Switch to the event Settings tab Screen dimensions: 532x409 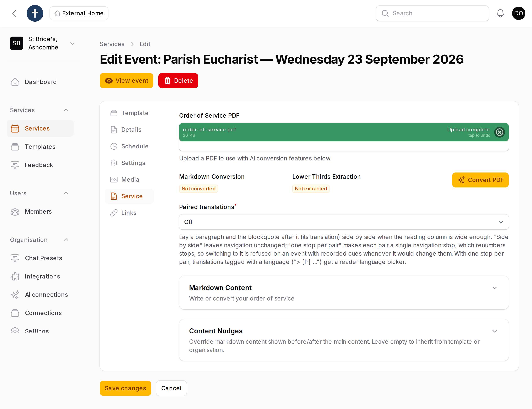tap(129, 163)
